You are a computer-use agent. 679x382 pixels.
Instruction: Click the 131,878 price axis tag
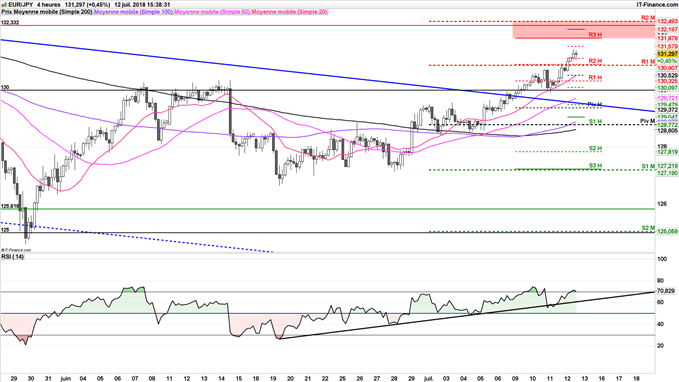667,39
